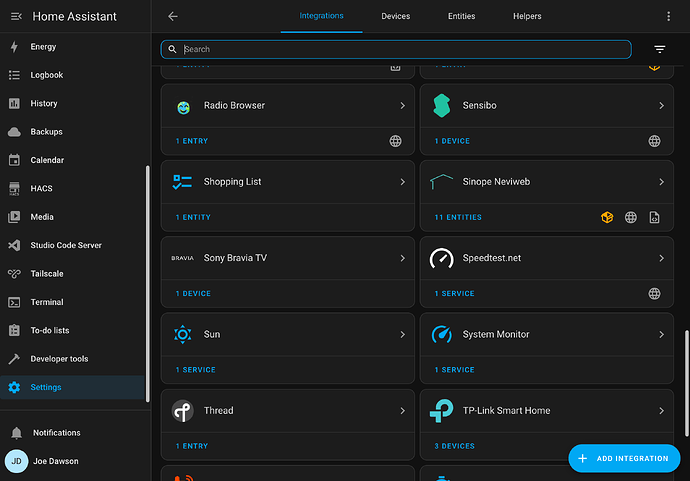This screenshot has width=690, height=481.
Task: Click the Thread logo icon
Action: [183, 411]
